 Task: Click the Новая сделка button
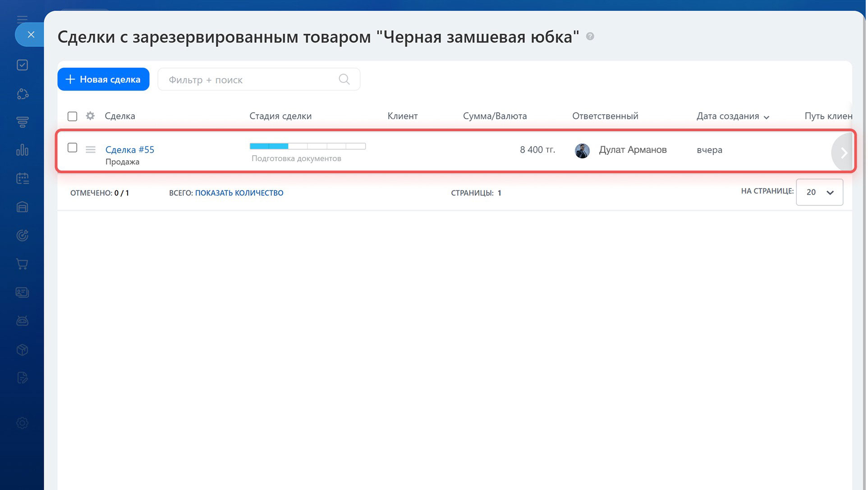103,79
